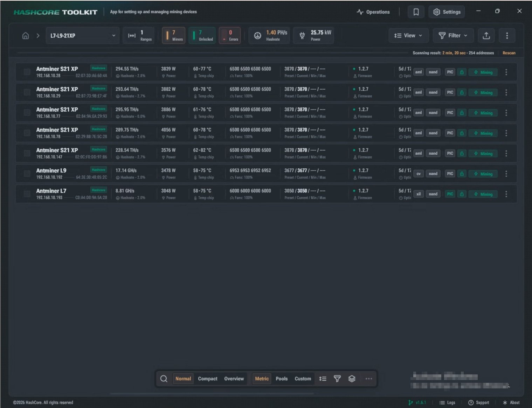Open the toolbar three-dot overflow menu
Image resolution: width=532 pixels, height=408 pixels.
(507, 36)
